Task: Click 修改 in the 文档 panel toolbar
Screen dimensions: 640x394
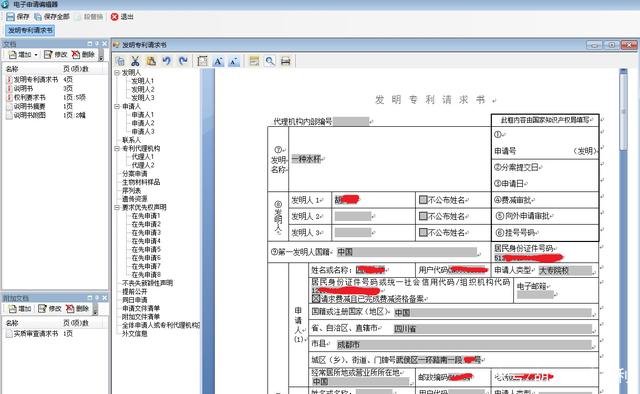Action: (x=56, y=54)
